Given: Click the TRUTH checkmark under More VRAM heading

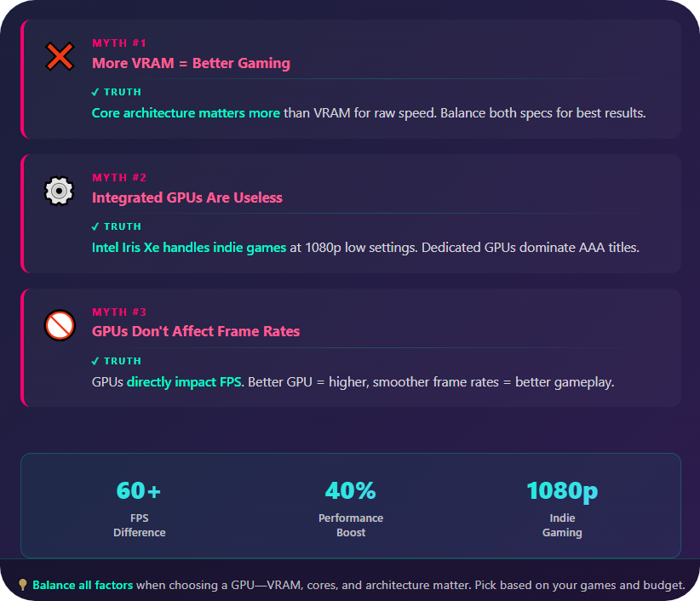Looking at the screenshot, I should pos(95,92).
